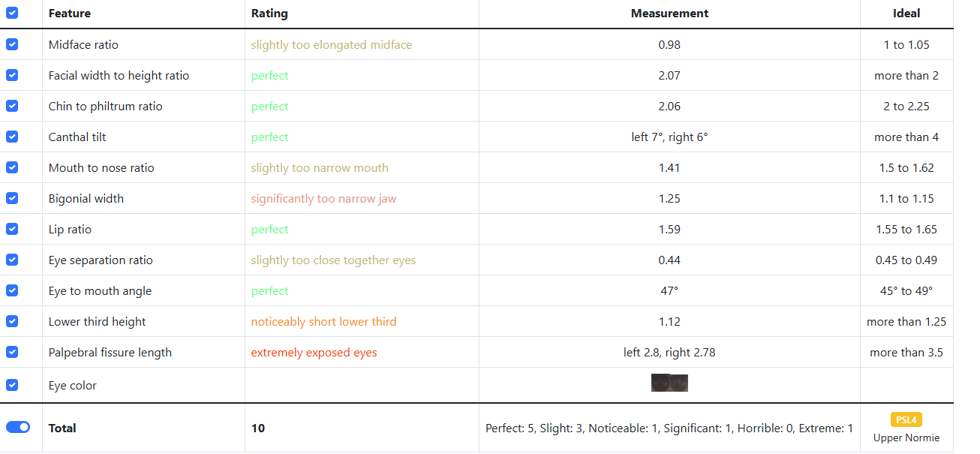
Task: Disable the Bigonial width checkbox
Action: (x=12, y=198)
